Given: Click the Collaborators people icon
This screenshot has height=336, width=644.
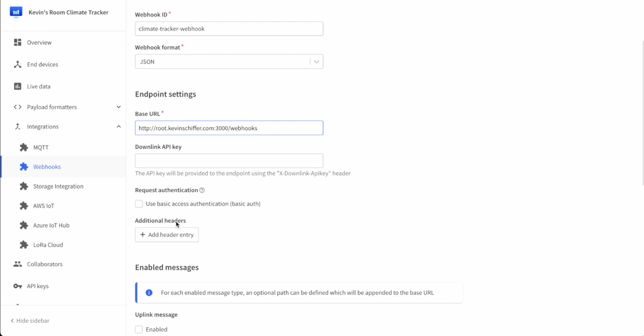Looking at the screenshot, I should point(17,264).
